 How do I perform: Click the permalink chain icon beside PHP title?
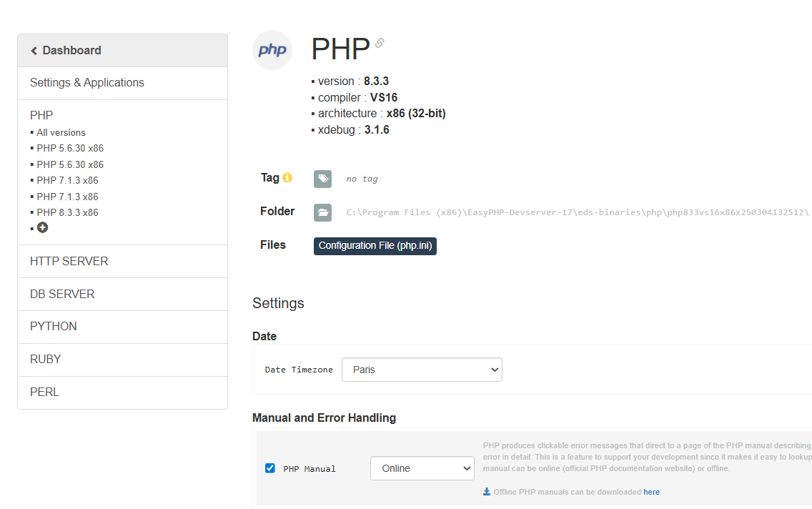point(380,43)
